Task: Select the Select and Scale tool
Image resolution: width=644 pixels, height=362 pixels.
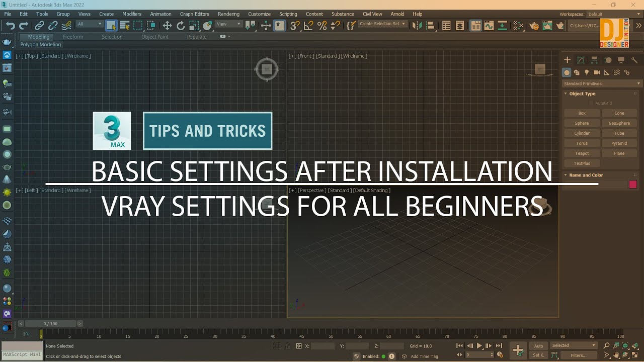Action: click(194, 26)
